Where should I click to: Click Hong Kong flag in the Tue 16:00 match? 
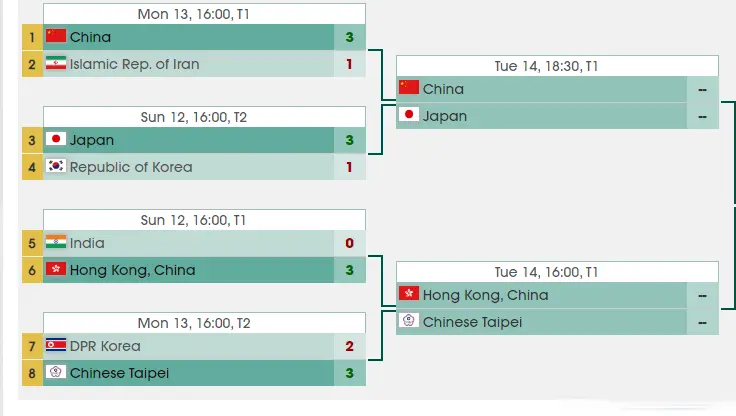pyautogui.click(x=408, y=294)
